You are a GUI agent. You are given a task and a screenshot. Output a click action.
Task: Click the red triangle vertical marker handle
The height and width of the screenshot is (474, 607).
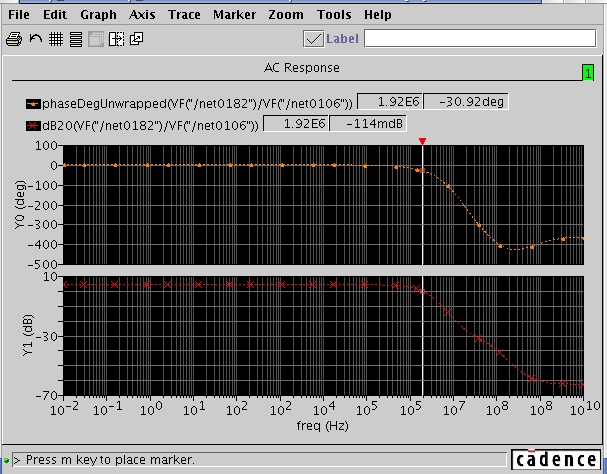[x=422, y=141]
